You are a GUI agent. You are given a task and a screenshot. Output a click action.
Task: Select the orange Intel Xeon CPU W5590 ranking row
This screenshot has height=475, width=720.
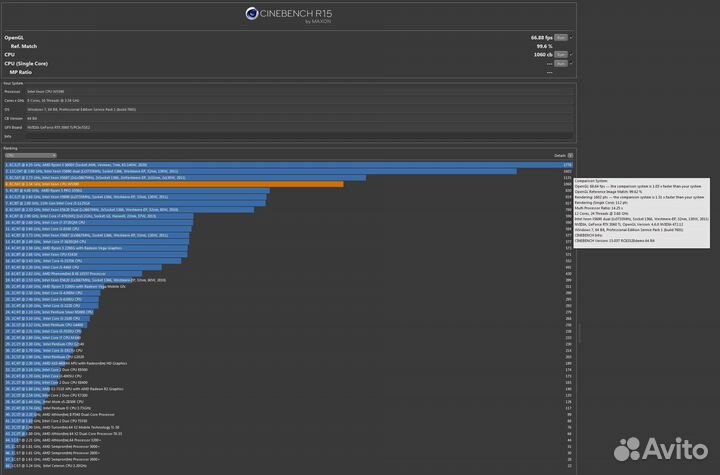coord(288,184)
